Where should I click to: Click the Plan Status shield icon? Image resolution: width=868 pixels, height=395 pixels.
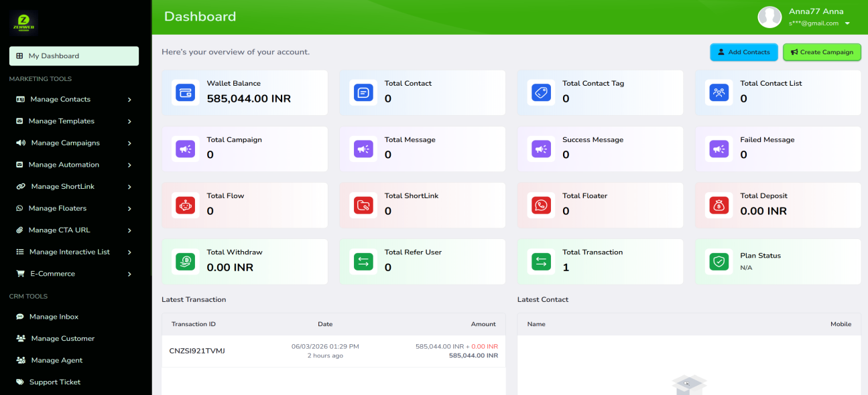tap(719, 261)
